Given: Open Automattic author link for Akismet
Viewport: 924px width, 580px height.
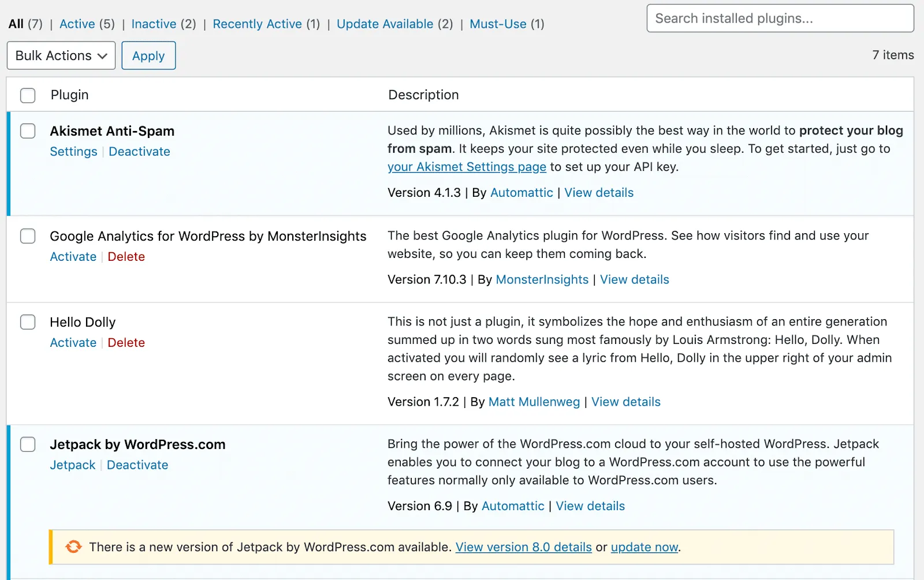Looking at the screenshot, I should [521, 193].
